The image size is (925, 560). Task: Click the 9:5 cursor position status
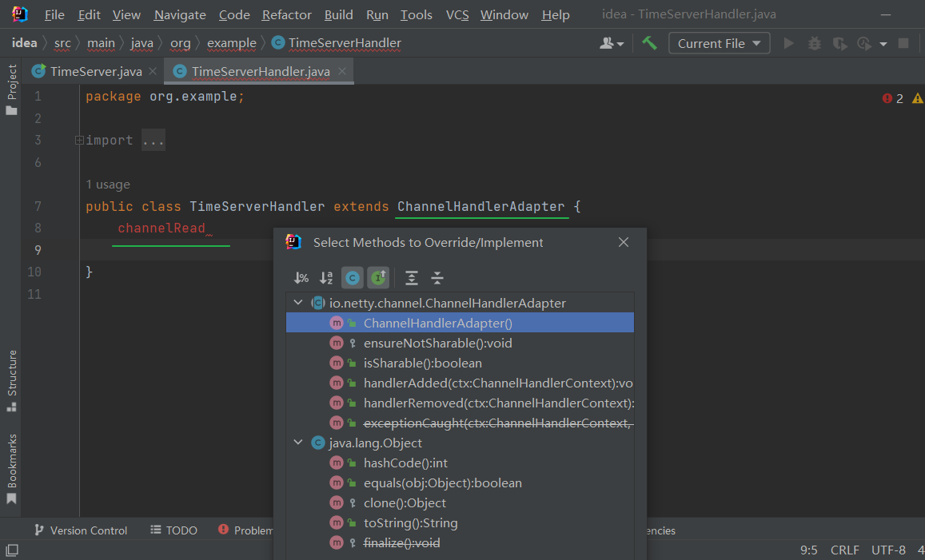pos(808,550)
